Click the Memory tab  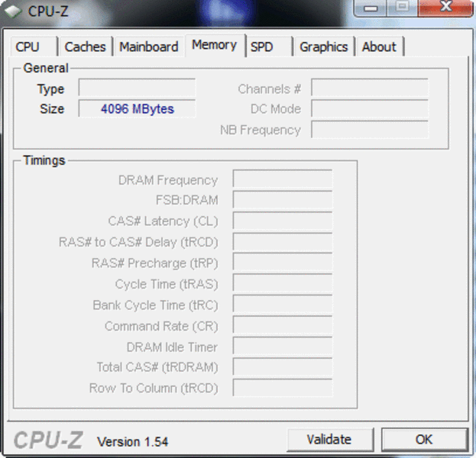215,45
